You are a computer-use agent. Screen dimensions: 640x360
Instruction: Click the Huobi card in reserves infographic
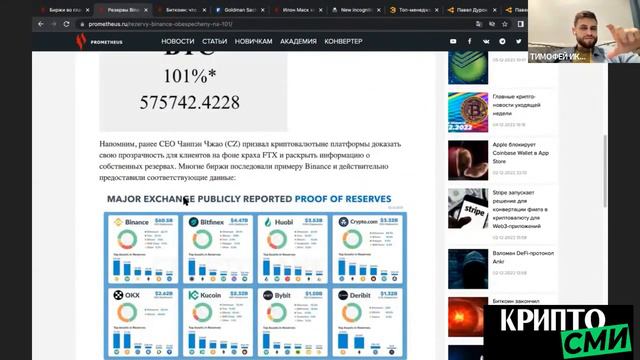(x=293, y=249)
